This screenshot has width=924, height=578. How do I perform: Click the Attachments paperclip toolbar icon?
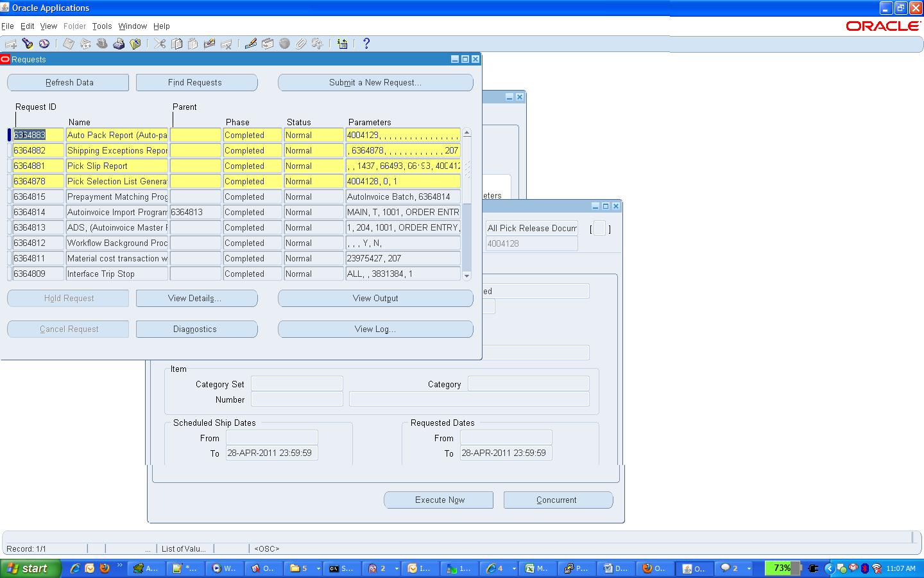pyautogui.click(x=301, y=44)
